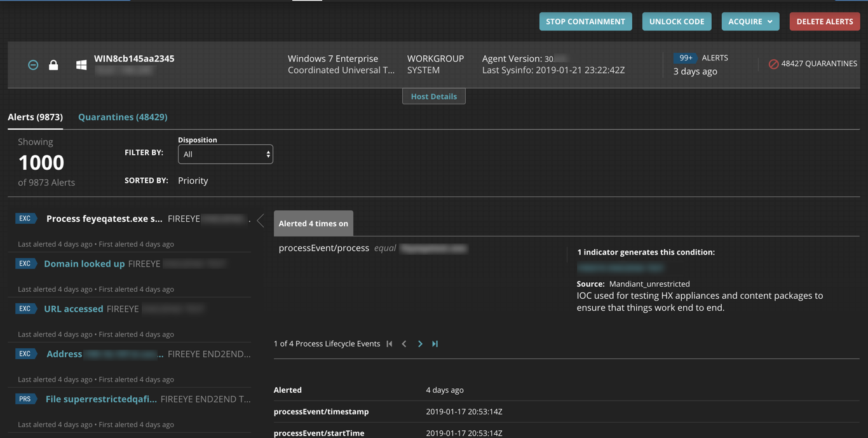The width and height of the screenshot is (868, 438).
Task: Switch to the Quarantines (48429) tab
Action: pos(123,117)
